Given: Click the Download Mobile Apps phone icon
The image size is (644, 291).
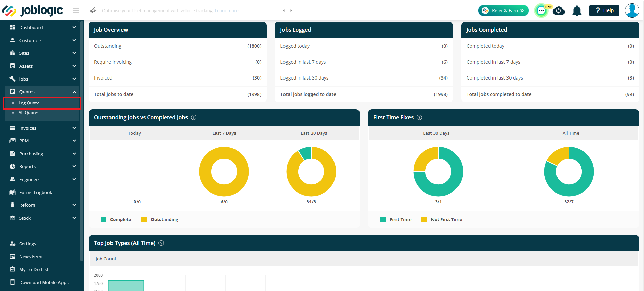Looking at the screenshot, I should pyautogui.click(x=13, y=282).
